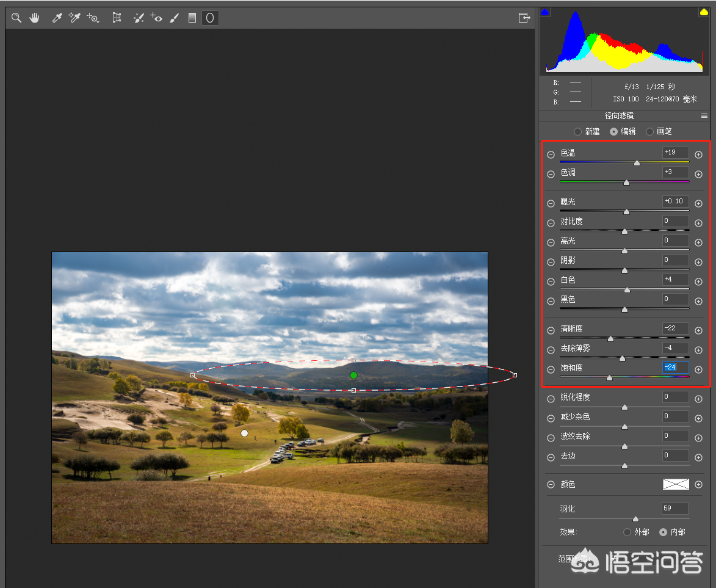
Task: Click the 曝光 value field
Action: [676, 201]
